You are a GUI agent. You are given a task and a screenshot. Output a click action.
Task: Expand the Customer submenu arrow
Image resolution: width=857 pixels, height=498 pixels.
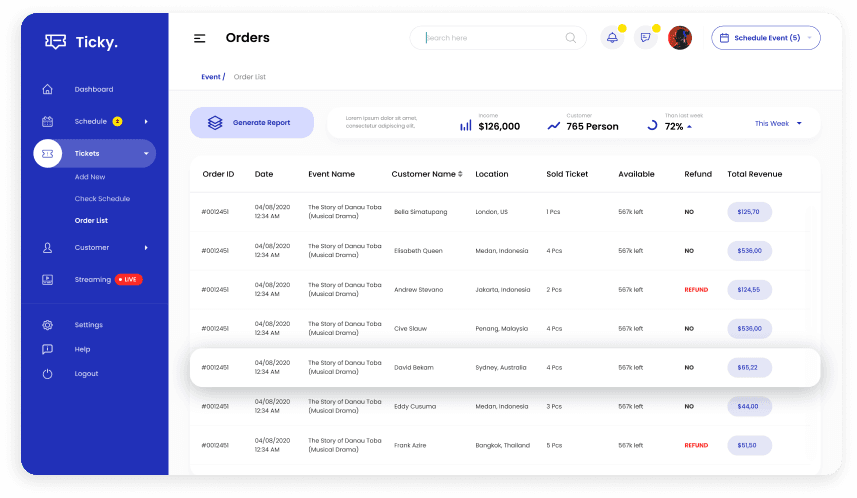[x=146, y=248]
